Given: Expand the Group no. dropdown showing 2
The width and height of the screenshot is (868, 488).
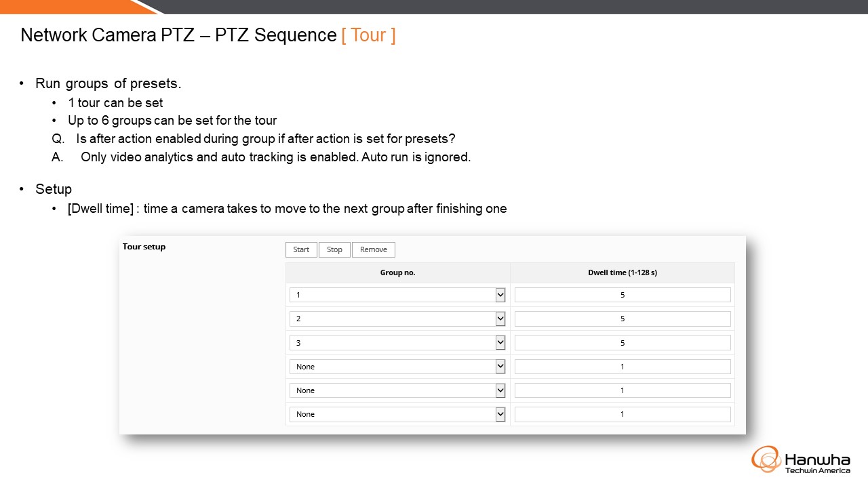Looking at the screenshot, I should [x=397, y=319].
